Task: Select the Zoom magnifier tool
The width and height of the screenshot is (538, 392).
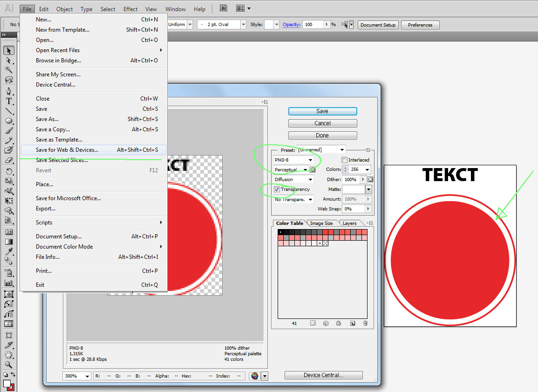Action: [x=9, y=365]
